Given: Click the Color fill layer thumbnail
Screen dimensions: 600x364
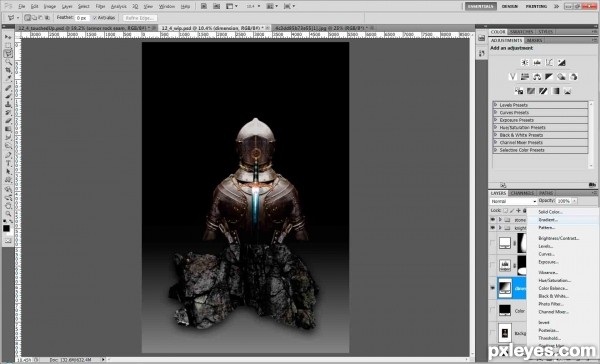Looking at the screenshot, I should [505, 310].
